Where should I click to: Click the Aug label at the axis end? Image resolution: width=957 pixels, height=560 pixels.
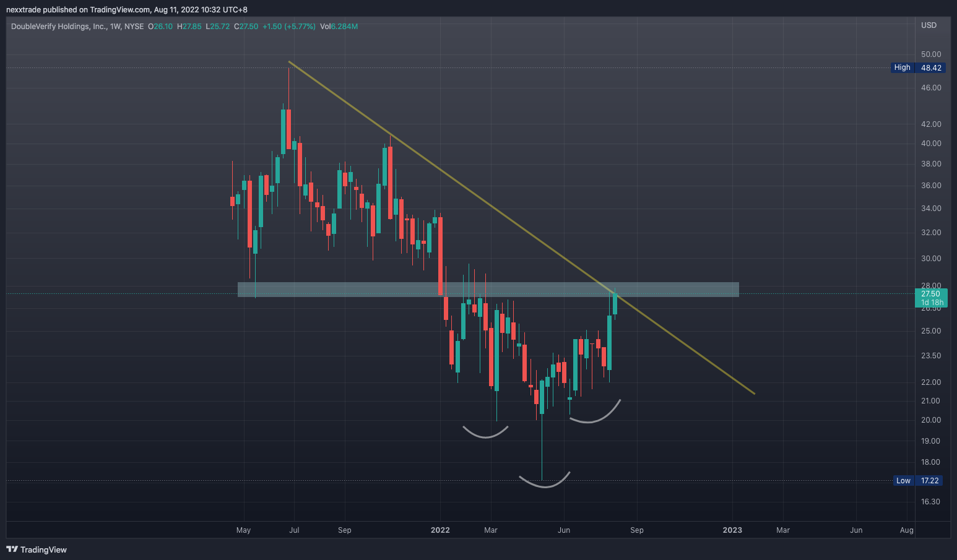pyautogui.click(x=907, y=530)
